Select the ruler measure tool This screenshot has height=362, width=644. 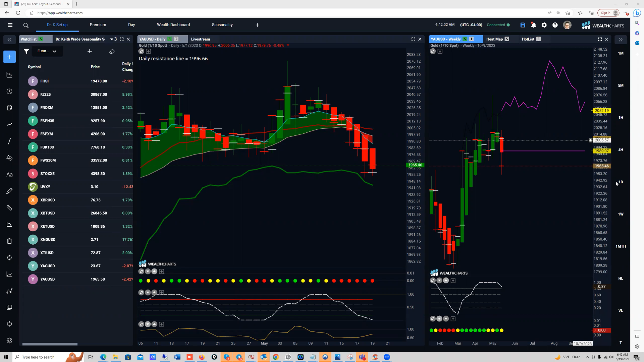[x=9, y=208]
